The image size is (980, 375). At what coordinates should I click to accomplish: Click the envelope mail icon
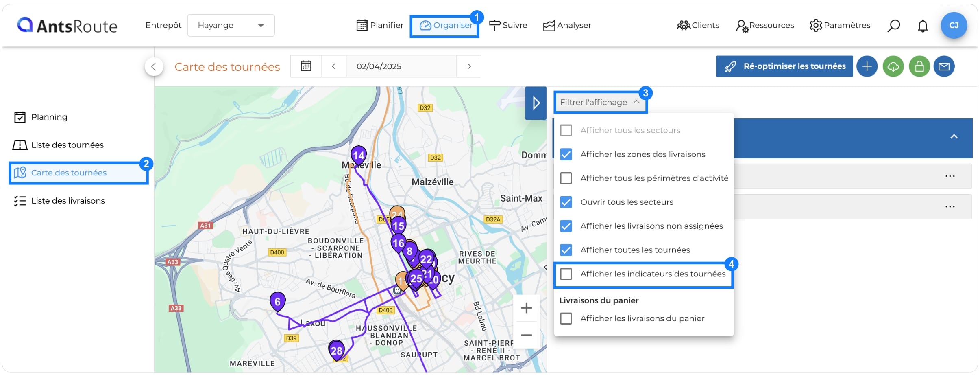tap(944, 66)
